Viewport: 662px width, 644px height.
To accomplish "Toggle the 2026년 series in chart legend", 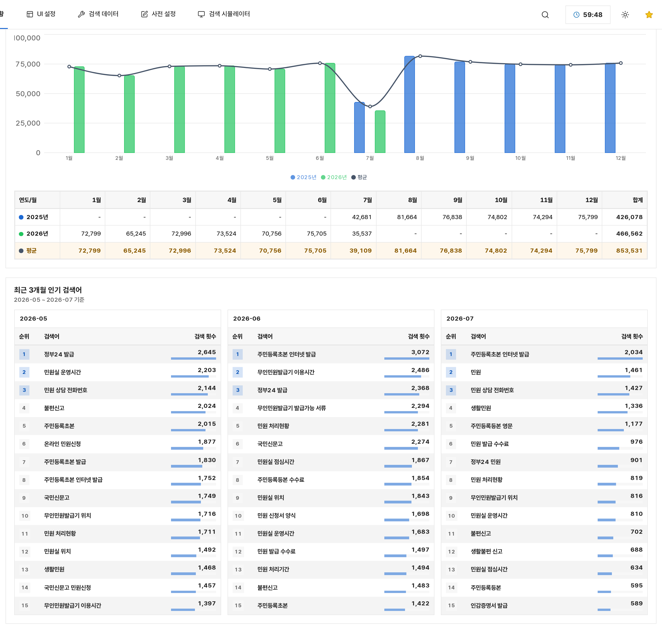I will (x=334, y=177).
